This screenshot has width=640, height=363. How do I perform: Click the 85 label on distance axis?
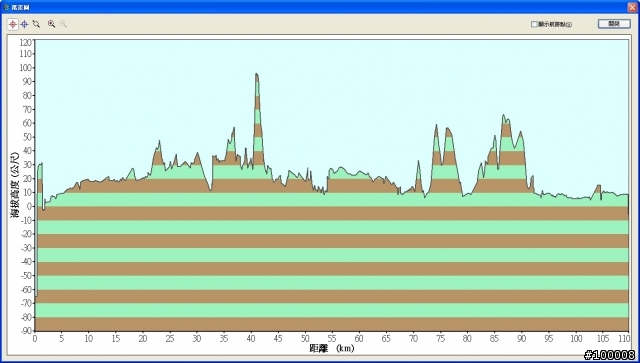tap(494, 339)
